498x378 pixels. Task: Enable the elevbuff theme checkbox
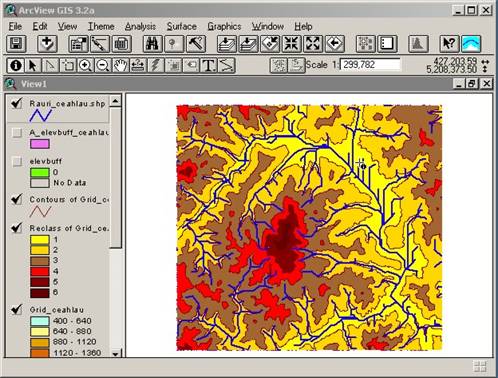click(17, 162)
